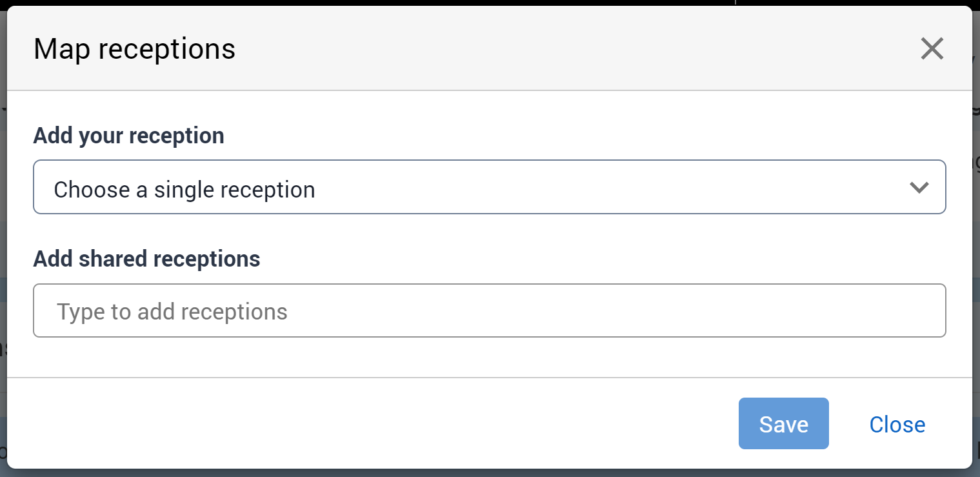Dismiss the dialog with the X icon
This screenshot has width=980, height=477.
coord(932,49)
